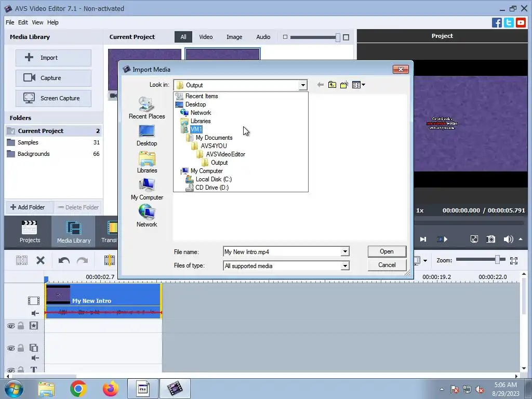Click in the File name field
Viewport: 532px width, 399px height.
(x=282, y=252)
